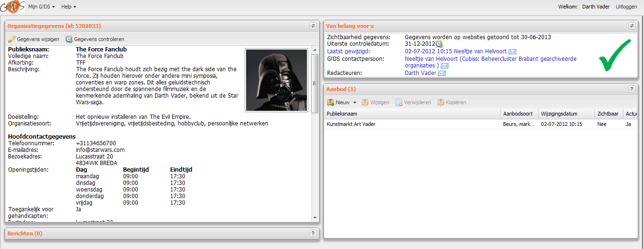This screenshot has height=249, width=644.
Task: Click the check icon for Gegevens controleren
Action: [x=69, y=39]
